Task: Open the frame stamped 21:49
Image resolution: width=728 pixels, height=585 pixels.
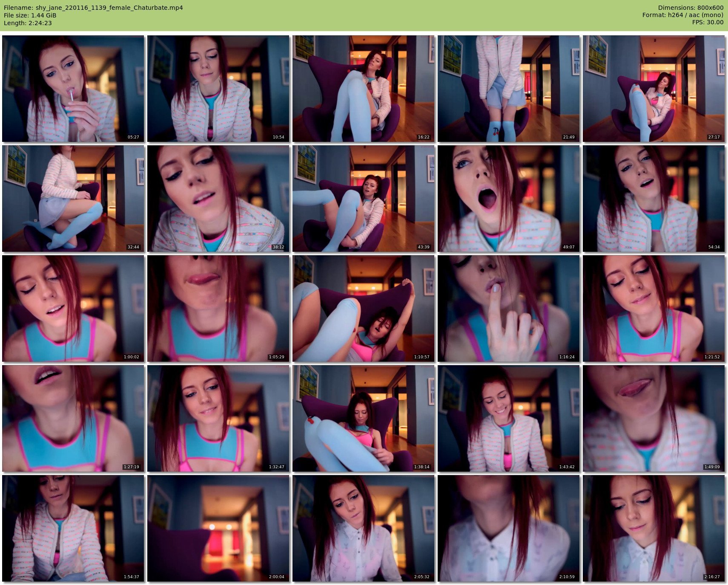Action: pos(509,89)
